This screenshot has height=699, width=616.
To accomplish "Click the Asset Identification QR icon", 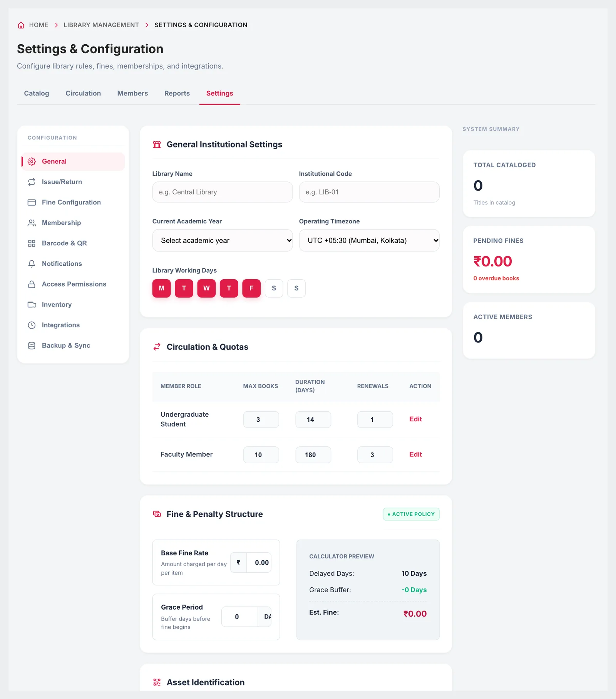I will pos(157,682).
